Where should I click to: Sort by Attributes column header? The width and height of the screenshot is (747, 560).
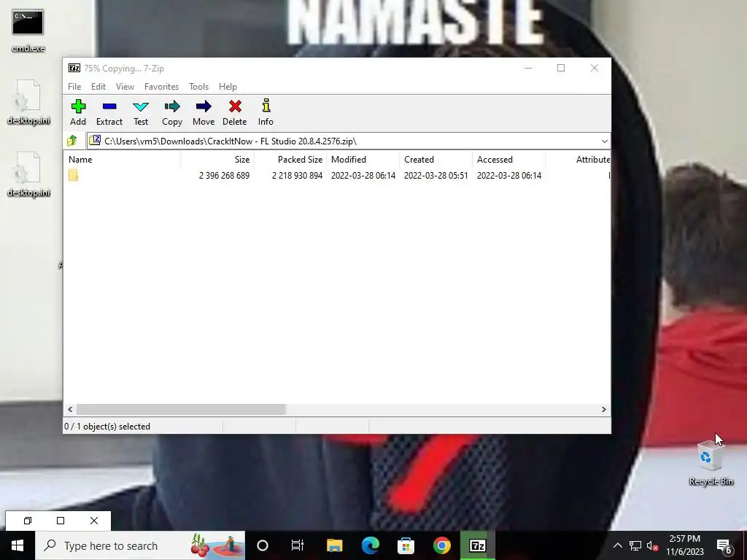(578, 160)
